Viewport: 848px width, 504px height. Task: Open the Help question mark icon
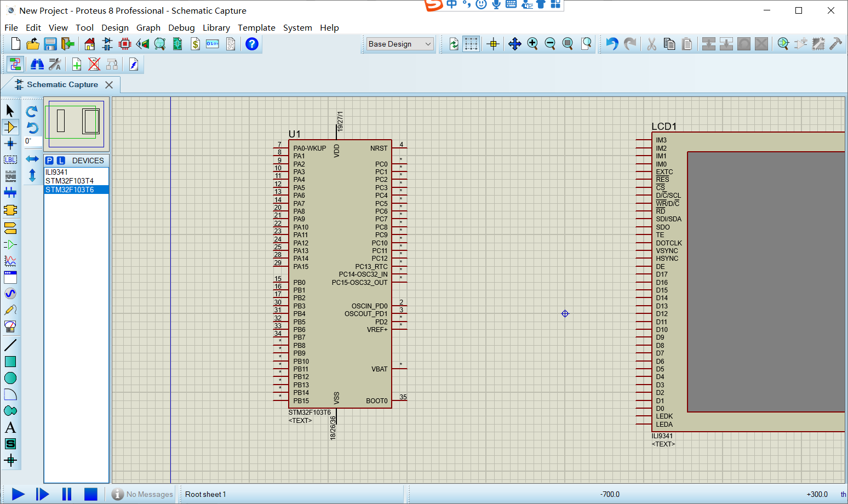point(252,44)
